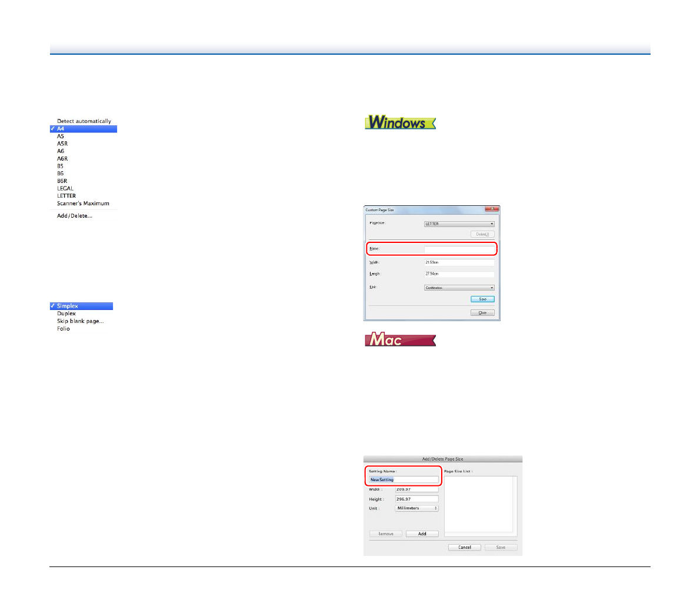Choose Duplex scanning side option
The height and width of the screenshot is (600, 700).
[66, 314]
